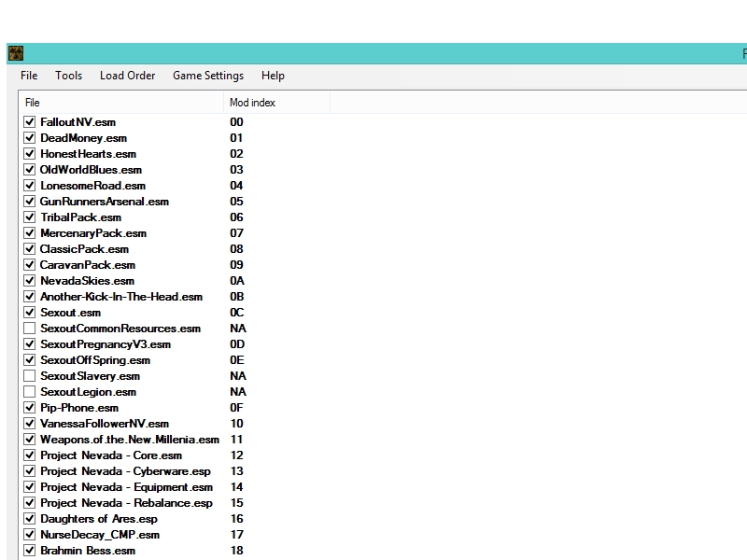Open the Help menu

coord(273,76)
